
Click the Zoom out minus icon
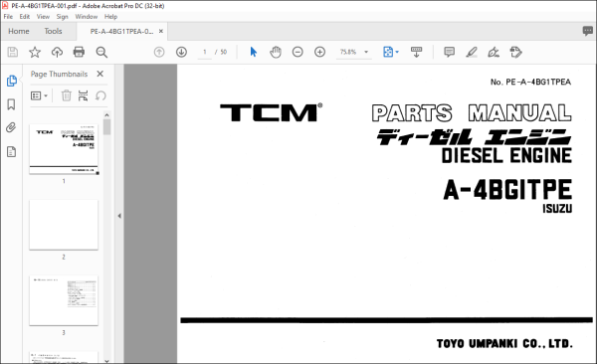click(298, 52)
